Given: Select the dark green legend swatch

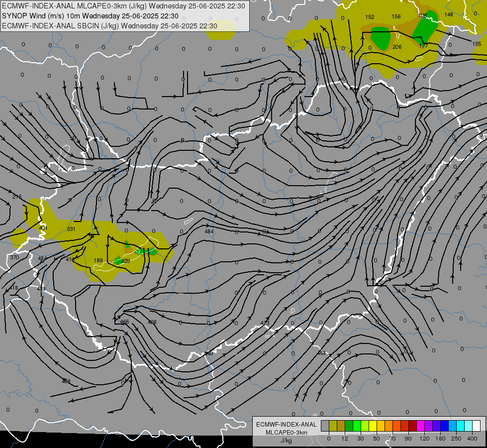Looking at the screenshot, I should tap(349, 426).
